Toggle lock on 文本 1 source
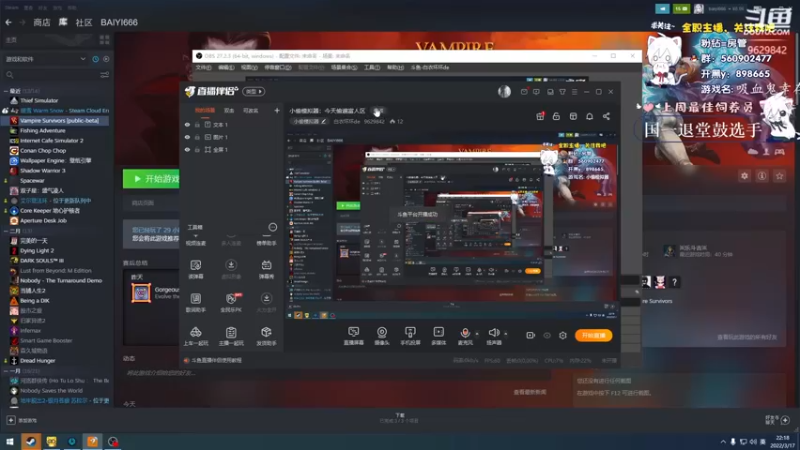Image resolution: width=800 pixels, height=450 pixels. 197,125
